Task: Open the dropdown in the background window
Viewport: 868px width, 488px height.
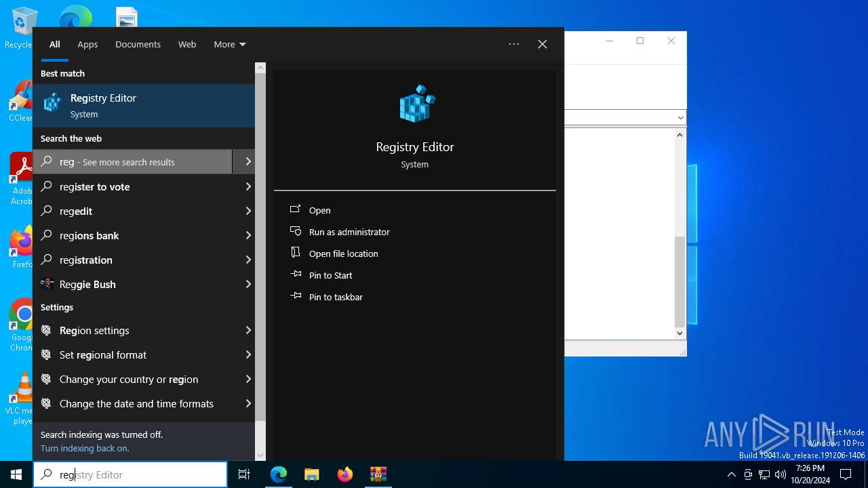Action: 681,118
